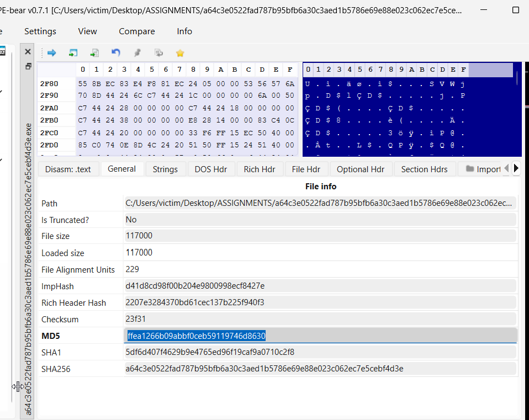The image size is (529, 420).
Task: Undock the panel using the float icon
Action: [x=28, y=66]
